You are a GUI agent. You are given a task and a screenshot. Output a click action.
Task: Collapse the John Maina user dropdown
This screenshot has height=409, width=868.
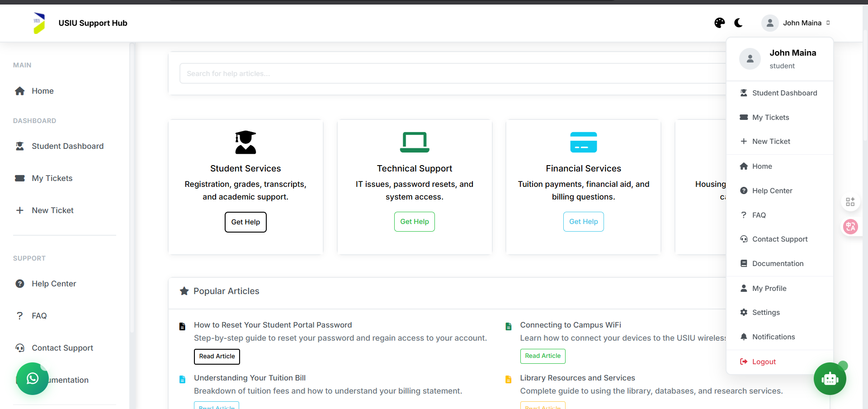pyautogui.click(x=797, y=23)
